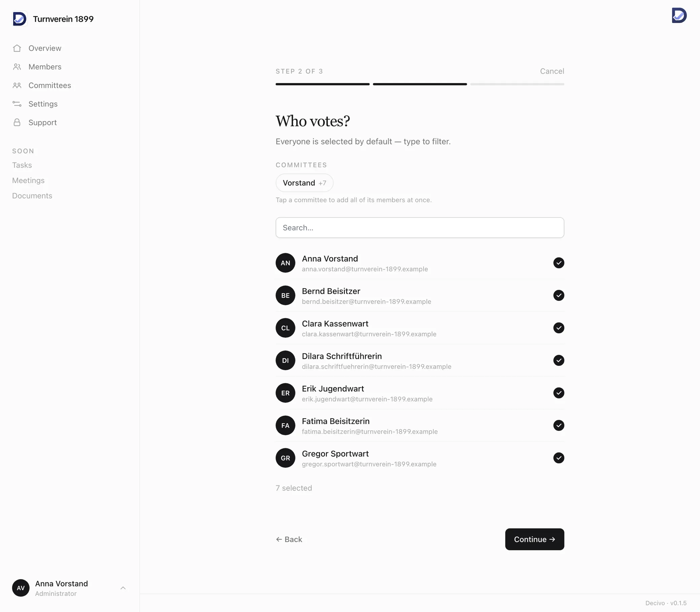Click the Committees group icon
This screenshot has width=700, height=612.
coord(17,85)
